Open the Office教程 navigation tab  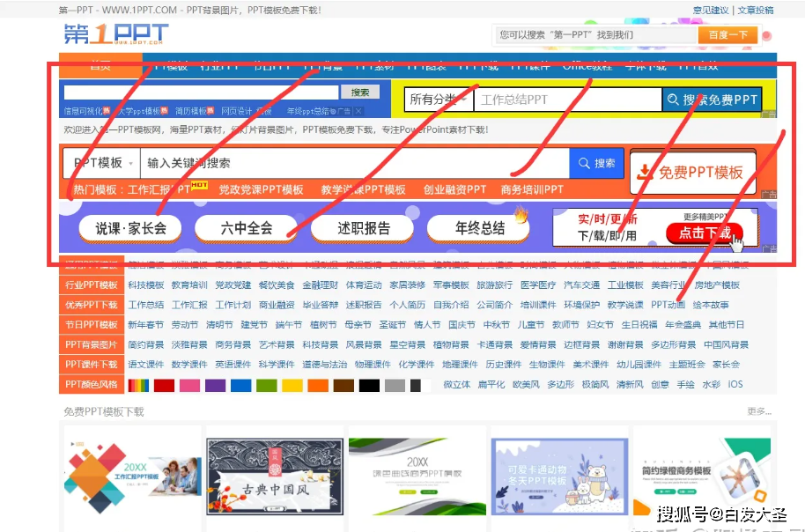click(587, 66)
